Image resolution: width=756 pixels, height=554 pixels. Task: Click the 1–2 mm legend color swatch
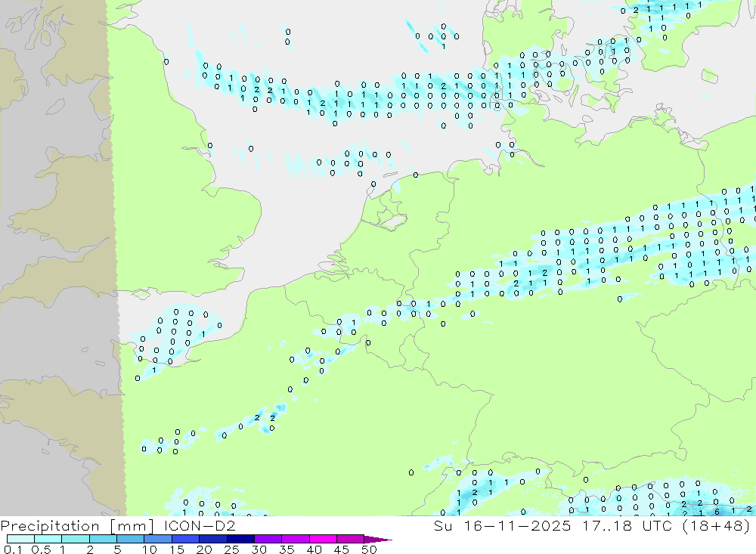click(x=76, y=539)
